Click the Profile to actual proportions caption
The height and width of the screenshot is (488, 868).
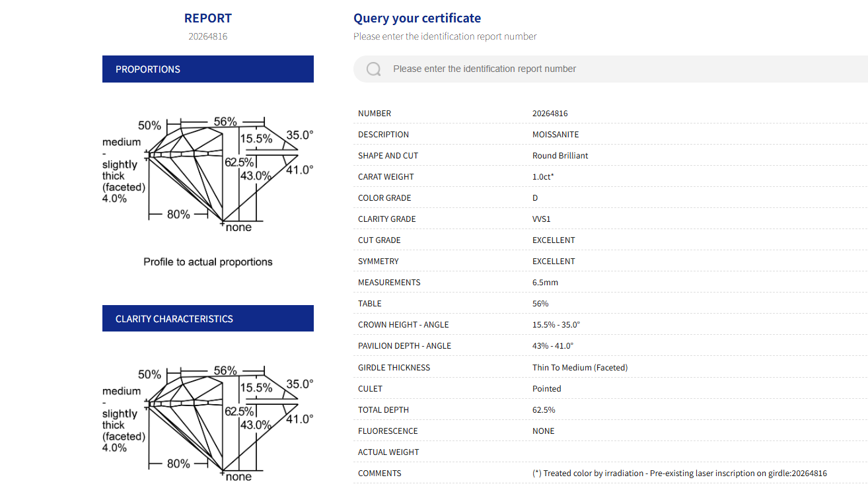(x=207, y=262)
